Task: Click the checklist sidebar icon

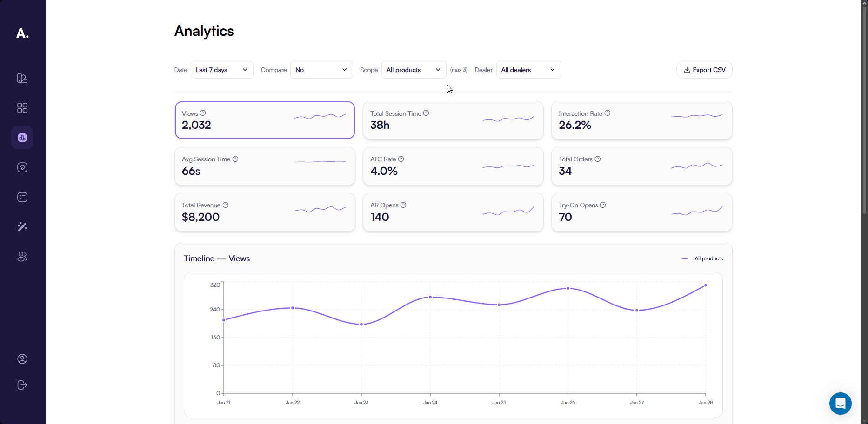Action: pos(22,197)
